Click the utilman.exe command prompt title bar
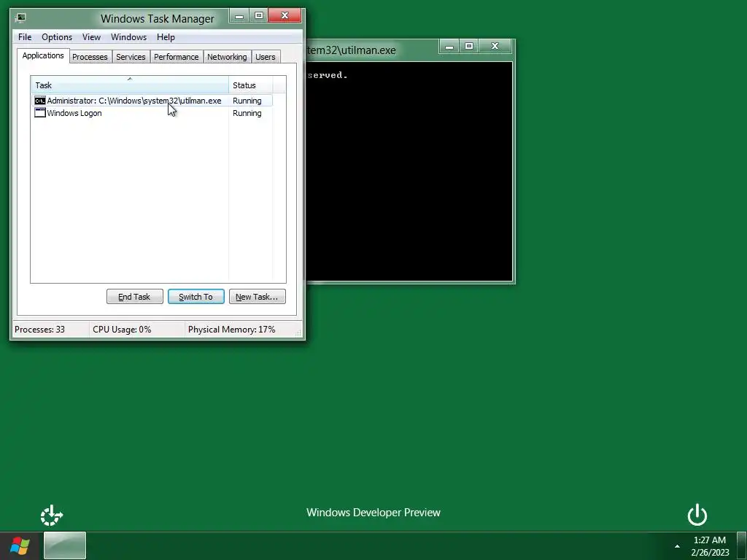The width and height of the screenshot is (747, 560). [371, 50]
